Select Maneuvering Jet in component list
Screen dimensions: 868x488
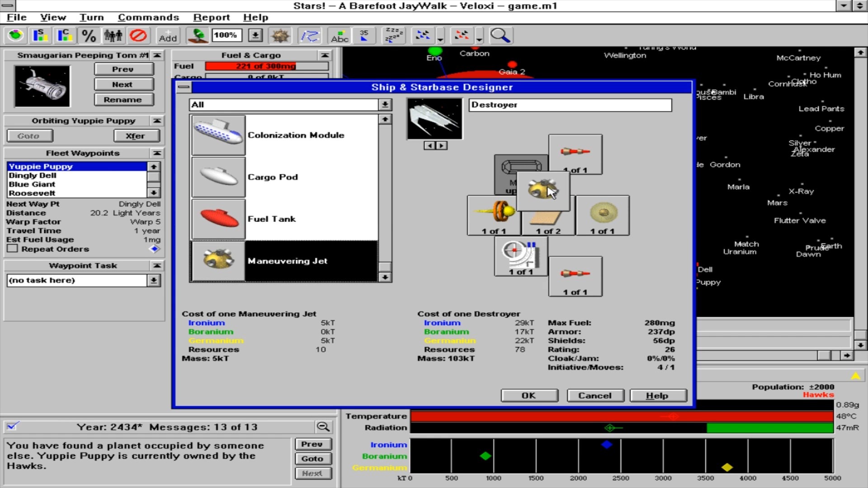285,261
